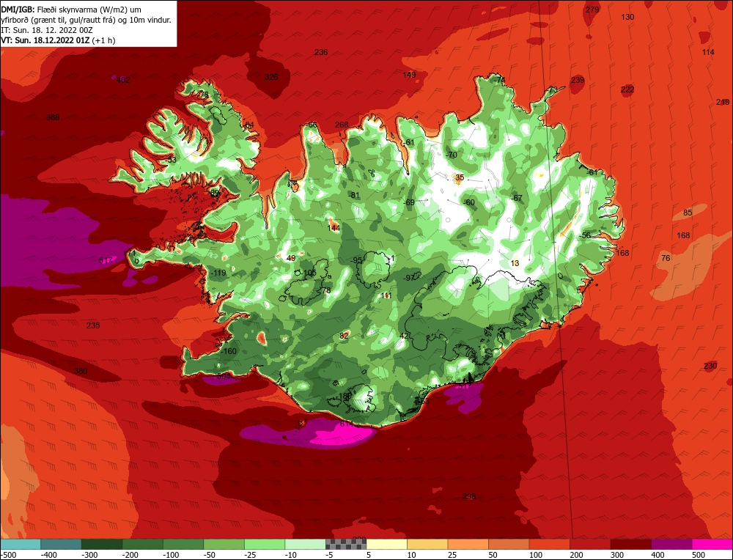
Task: Click the flux value '76' east of Iceland
Action: coord(666,258)
